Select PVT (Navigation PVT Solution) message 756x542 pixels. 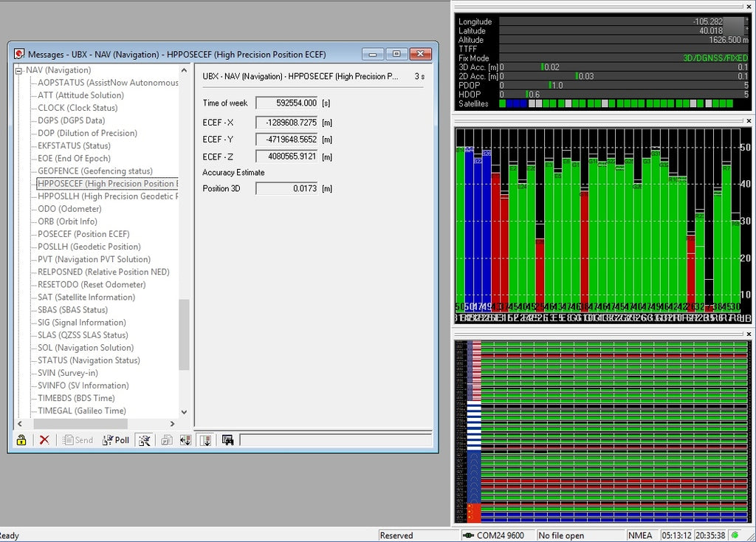tap(94, 259)
